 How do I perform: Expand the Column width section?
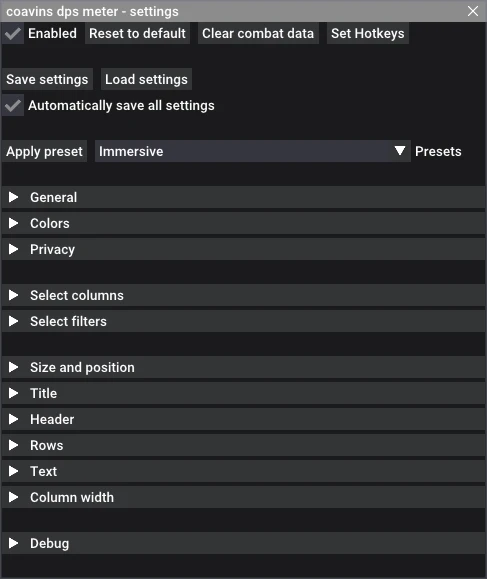243,497
